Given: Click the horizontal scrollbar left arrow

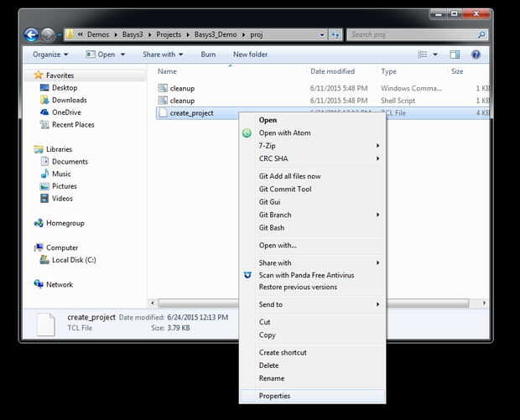Looking at the screenshot, I should 153,303.
